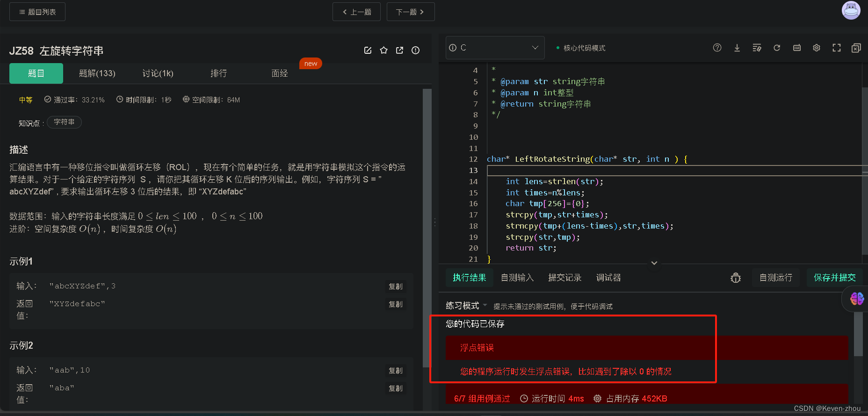Copy example 1 return value "XYZdefabc"
This screenshot has width=868, height=416.
point(396,304)
